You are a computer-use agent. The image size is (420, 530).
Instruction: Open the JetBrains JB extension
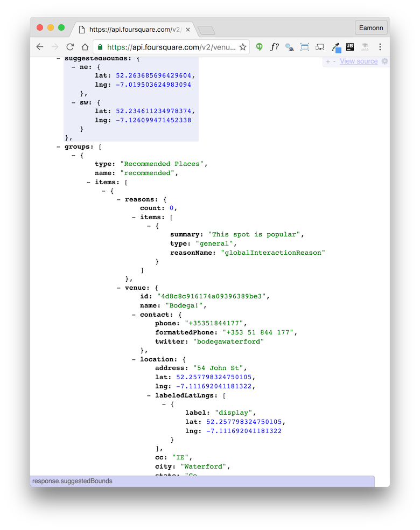coord(350,47)
